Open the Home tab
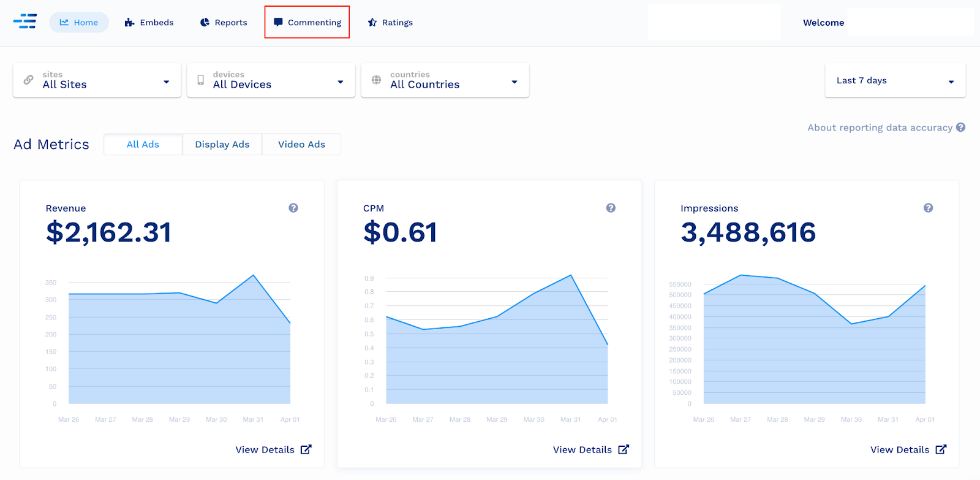The height and width of the screenshot is (480, 980). [x=79, y=22]
